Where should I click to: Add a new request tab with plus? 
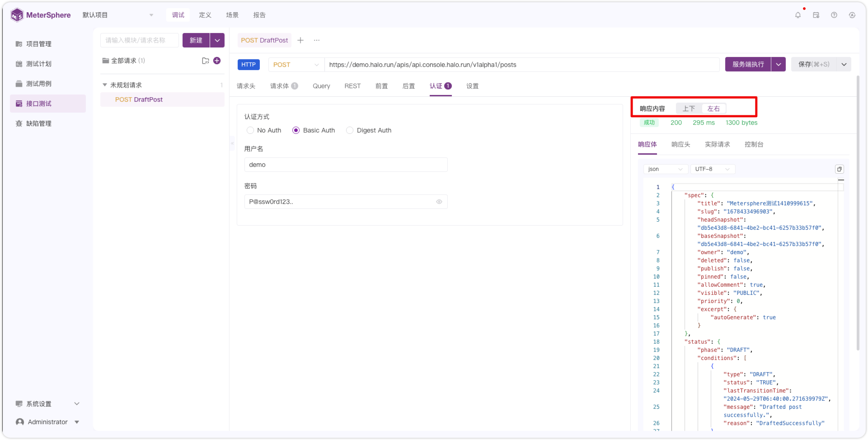pos(300,40)
